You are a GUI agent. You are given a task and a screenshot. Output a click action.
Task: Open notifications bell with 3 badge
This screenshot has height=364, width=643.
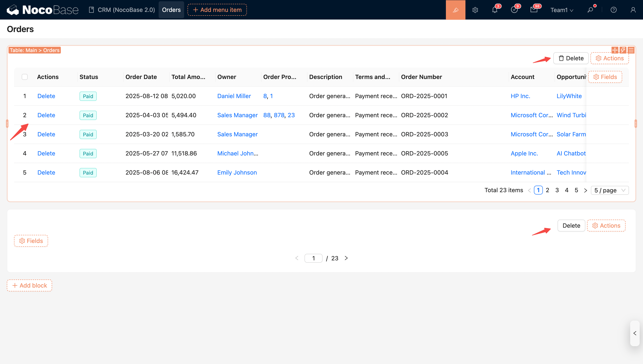495,10
